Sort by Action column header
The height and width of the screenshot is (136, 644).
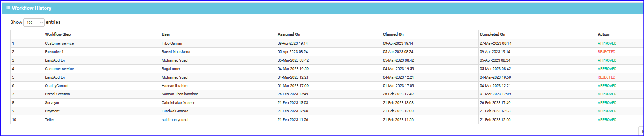604,34
